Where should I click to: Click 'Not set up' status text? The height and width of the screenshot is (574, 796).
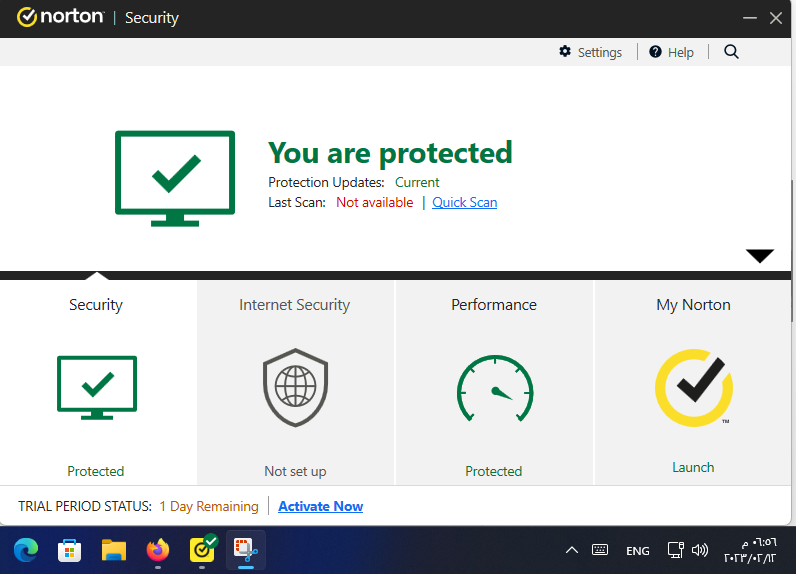(295, 471)
